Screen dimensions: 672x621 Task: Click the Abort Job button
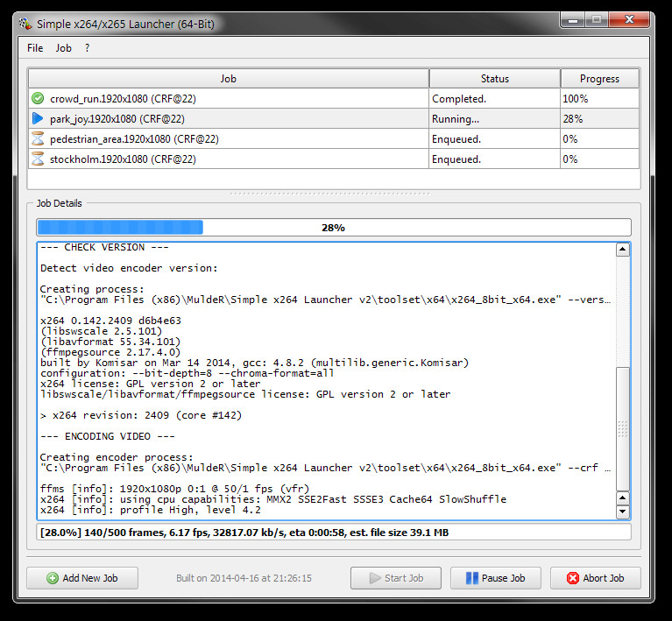[x=595, y=578]
